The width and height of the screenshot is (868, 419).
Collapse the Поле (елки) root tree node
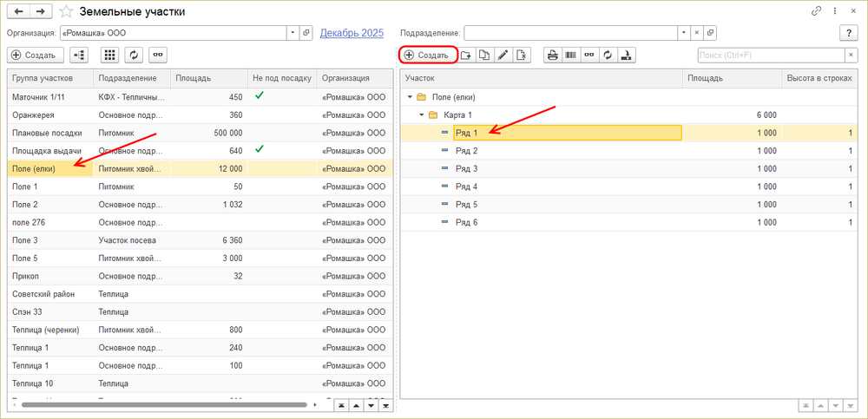[x=410, y=96]
